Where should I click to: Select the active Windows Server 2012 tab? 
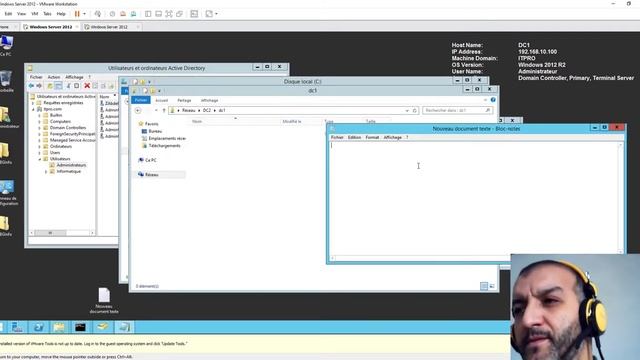click(51, 27)
